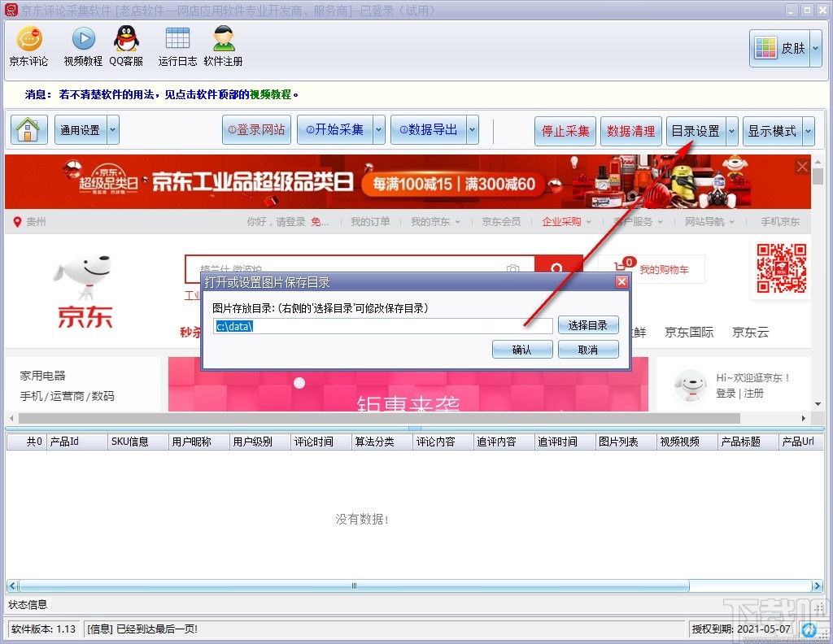Open the 视频教程 video tutorial icon
This screenshot has height=644, width=833.
(83, 46)
